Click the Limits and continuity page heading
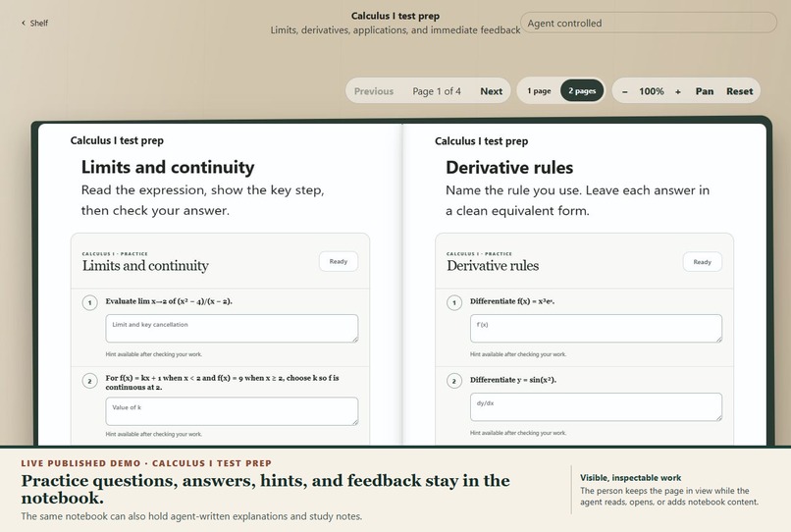The width and height of the screenshot is (791, 532). tap(168, 167)
